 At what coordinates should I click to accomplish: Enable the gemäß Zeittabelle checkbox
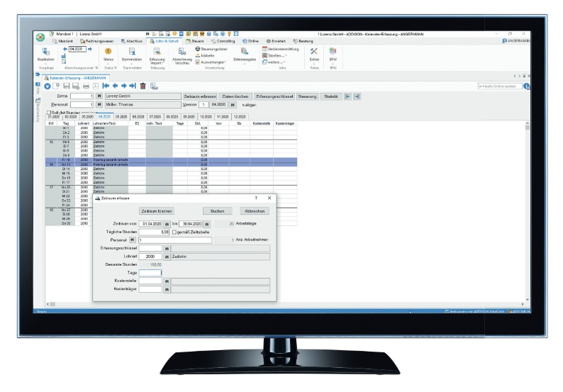tap(174, 232)
